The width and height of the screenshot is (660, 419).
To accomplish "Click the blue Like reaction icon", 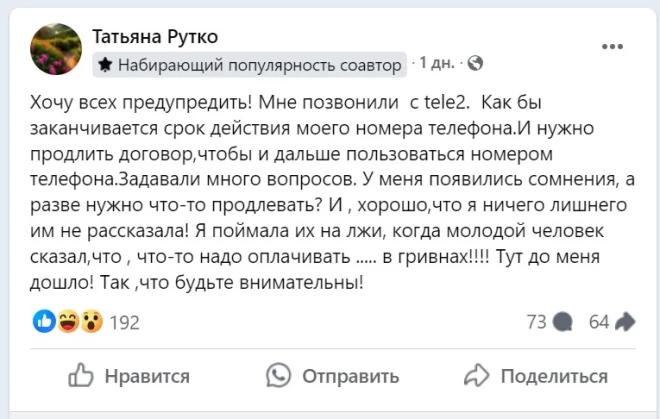I will click(x=44, y=321).
